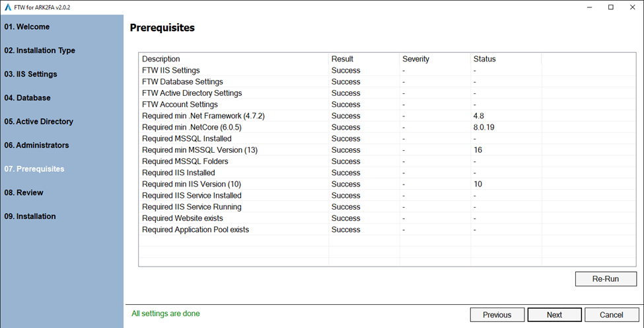The image size is (644, 328).
Task: Go to the Welcome step
Action: click(27, 27)
